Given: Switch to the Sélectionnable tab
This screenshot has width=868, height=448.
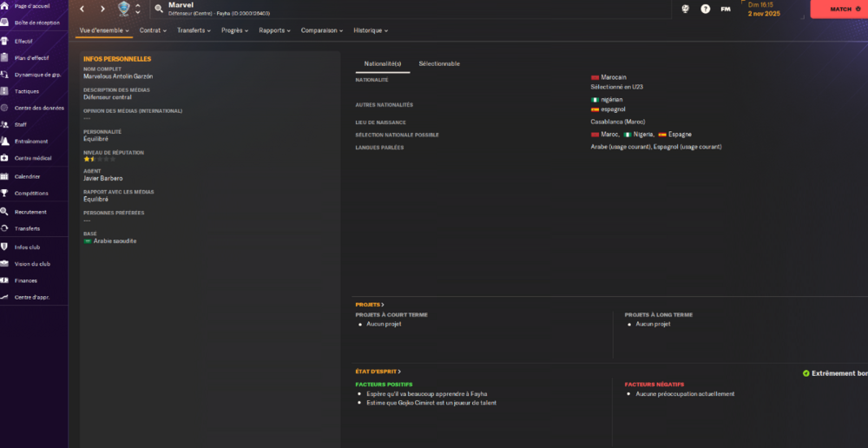Looking at the screenshot, I should (439, 64).
